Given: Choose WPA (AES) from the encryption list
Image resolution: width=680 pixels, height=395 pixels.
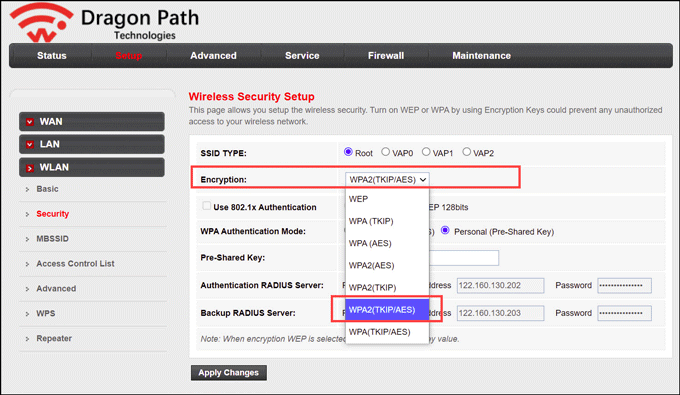Looking at the screenshot, I should click(387, 243).
